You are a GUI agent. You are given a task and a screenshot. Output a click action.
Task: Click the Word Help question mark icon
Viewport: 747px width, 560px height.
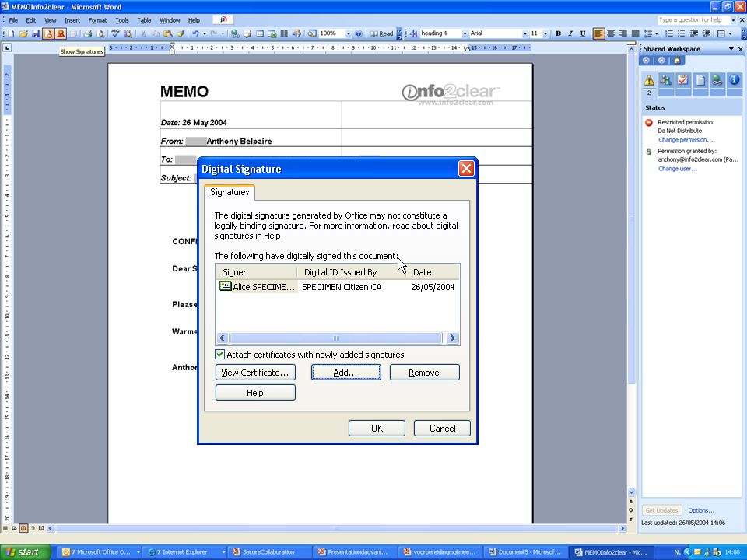(x=359, y=33)
